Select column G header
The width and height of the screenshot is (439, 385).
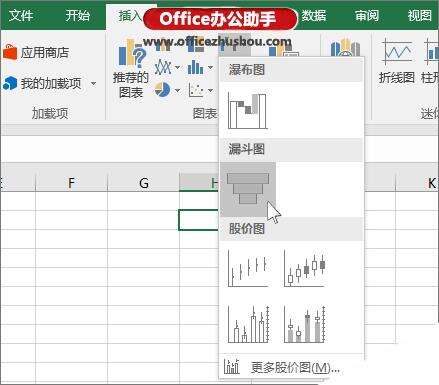(144, 182)
